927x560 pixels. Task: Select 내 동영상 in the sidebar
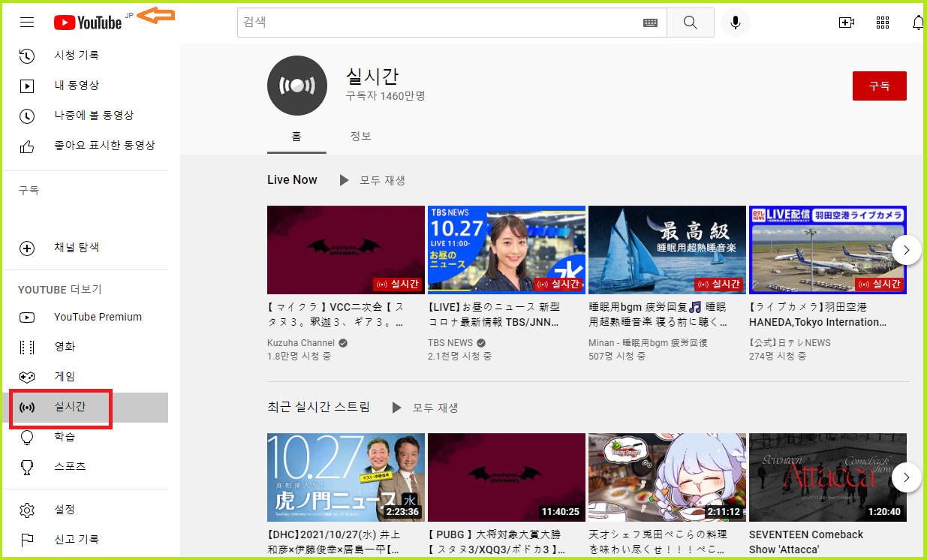coord(77,86)
